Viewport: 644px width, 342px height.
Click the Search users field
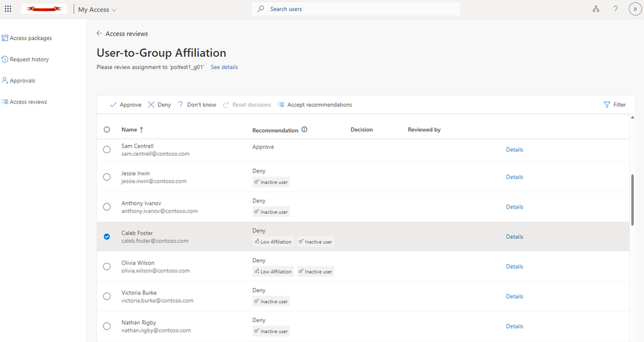[x=361, y=9]
